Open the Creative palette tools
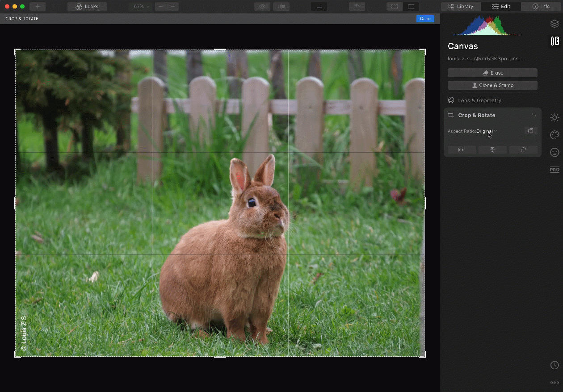Viewport: 563px width, 392px height. click(555, 135)
